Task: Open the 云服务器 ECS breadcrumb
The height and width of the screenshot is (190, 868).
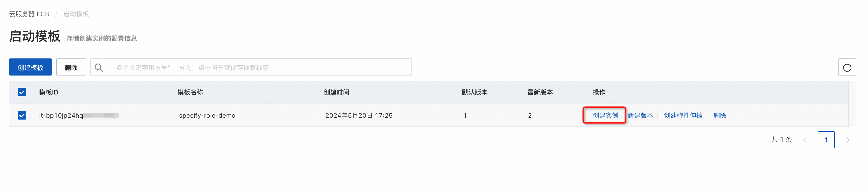Action: [29, 14]
